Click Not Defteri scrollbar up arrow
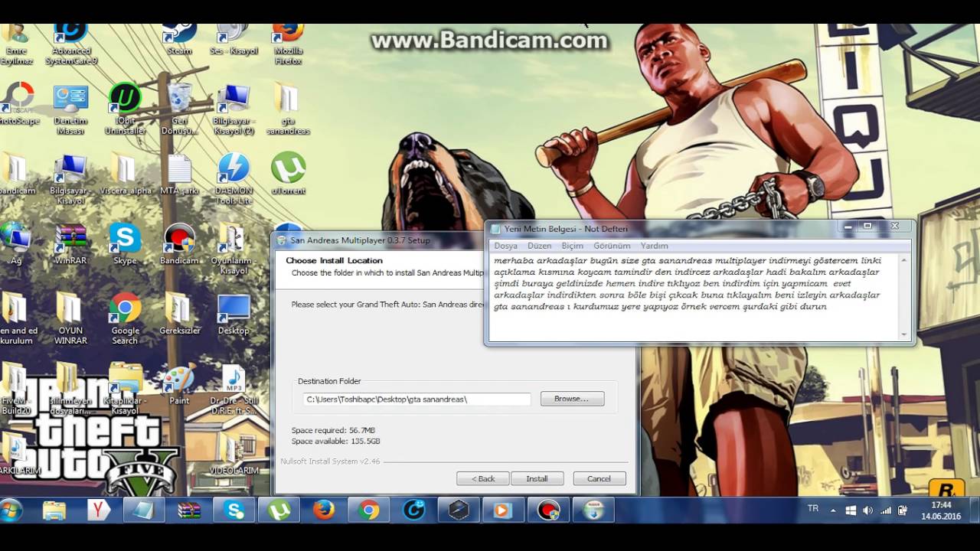Screen dimensions: 980x551 (904, 260)
